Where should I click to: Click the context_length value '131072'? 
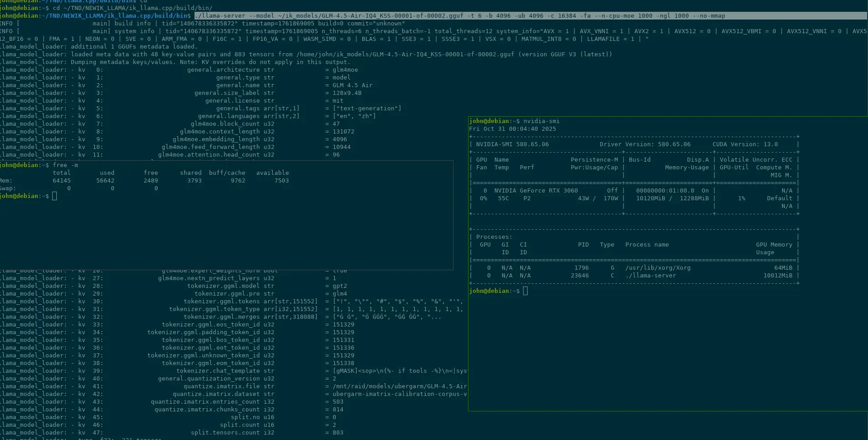(x=344, y=132)
